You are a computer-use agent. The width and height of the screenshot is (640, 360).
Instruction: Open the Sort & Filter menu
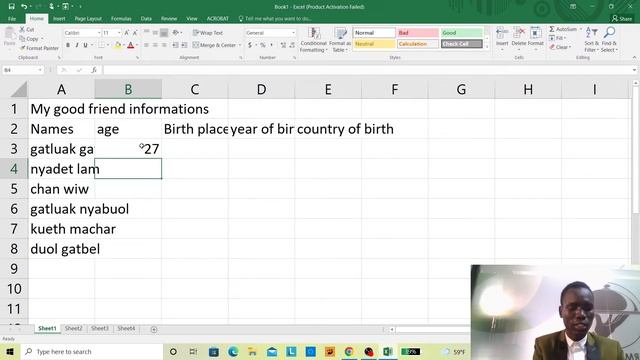point(591,40)
